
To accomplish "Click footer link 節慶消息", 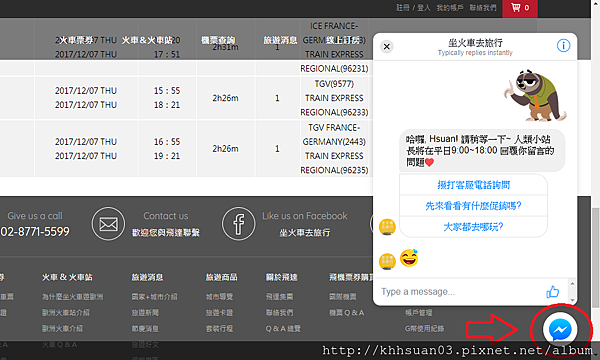I will [x=145, y=329].
